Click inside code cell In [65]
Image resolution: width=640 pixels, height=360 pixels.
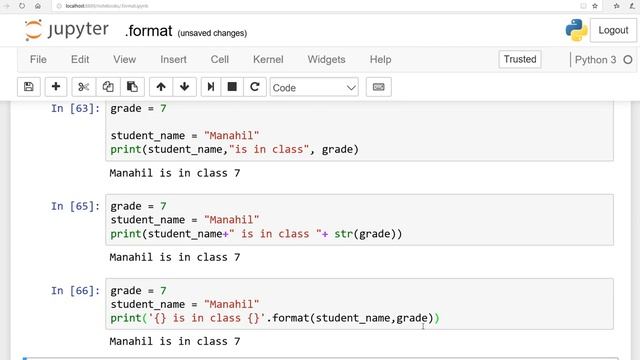click(x=359, y=220)
